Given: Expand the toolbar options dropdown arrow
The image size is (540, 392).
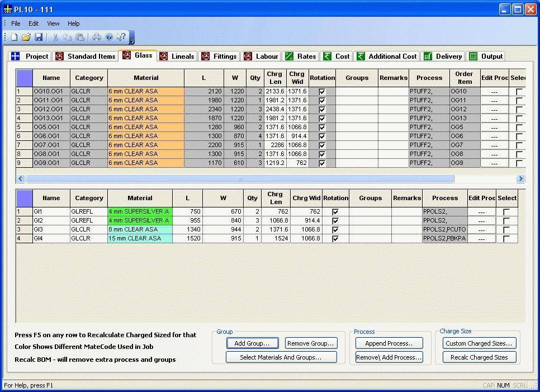Looking at the screenshot, I should click(x=132, y=41).
